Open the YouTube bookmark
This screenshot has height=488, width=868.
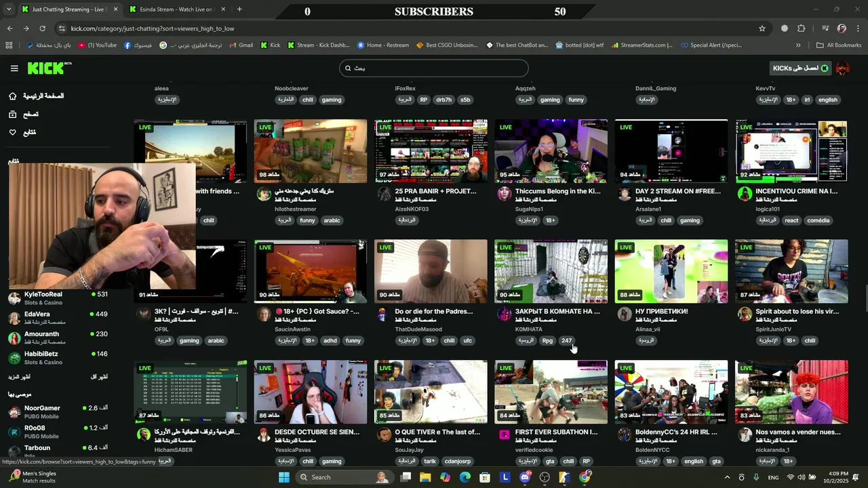98,45
